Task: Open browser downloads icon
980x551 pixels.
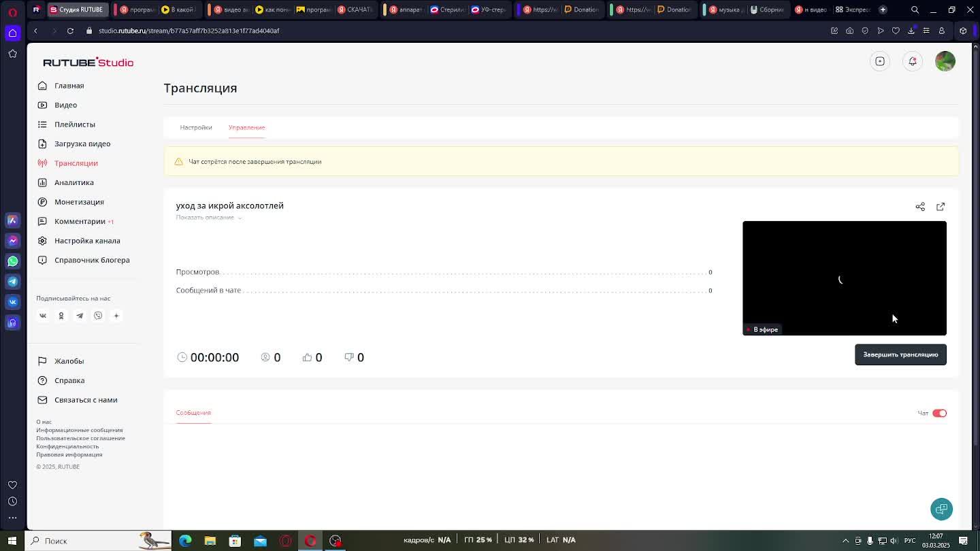Action: (x=911, y=31)
